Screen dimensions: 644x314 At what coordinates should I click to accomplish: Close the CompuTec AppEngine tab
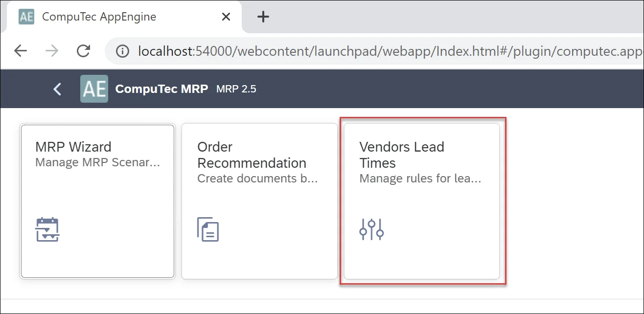click(x=226, y=17)
